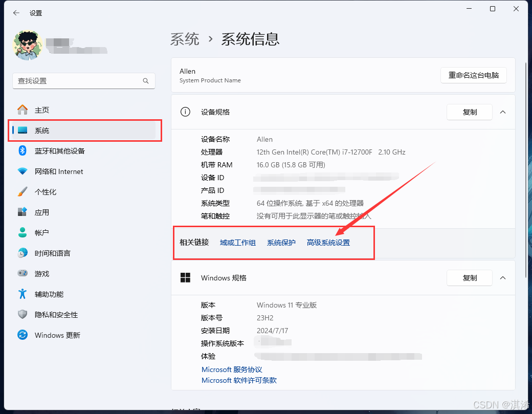The image size is (532, 414).
Task: Collapse the 设备规格 section chevron
Action: click(503, 112)
